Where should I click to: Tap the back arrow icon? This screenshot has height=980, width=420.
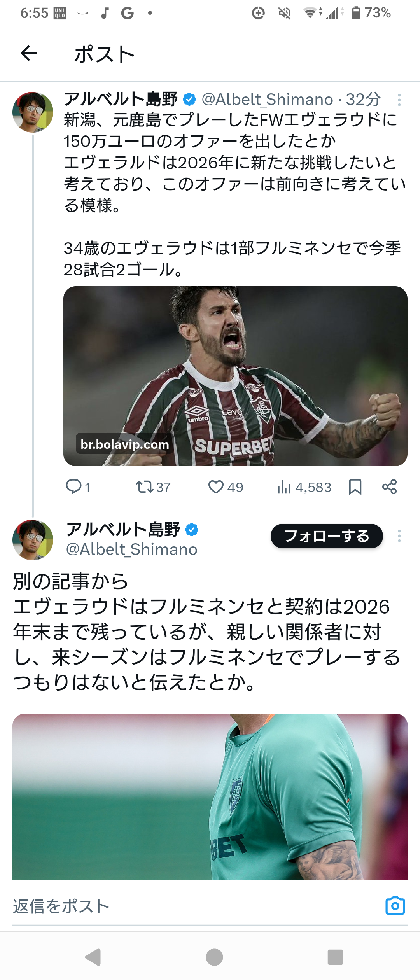(x=29, y=53)
